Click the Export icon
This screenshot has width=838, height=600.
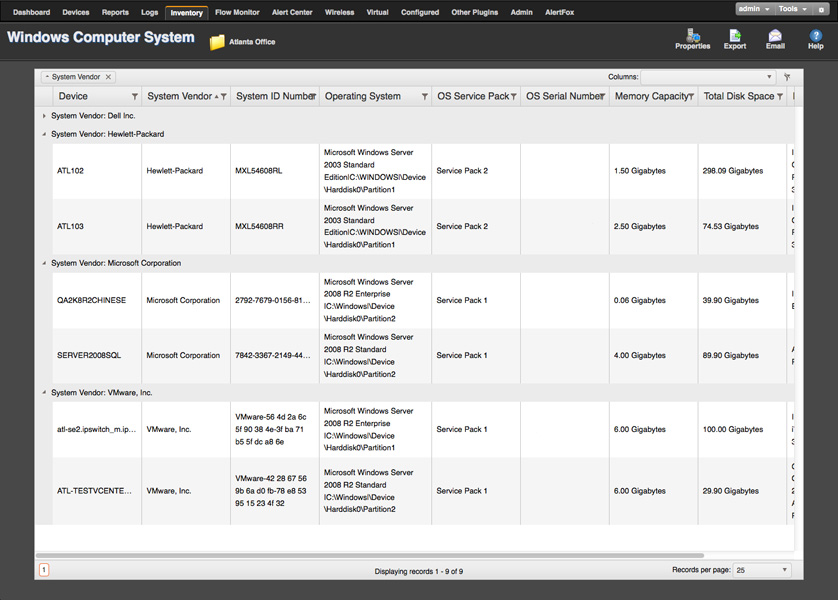tap(735, 38)
